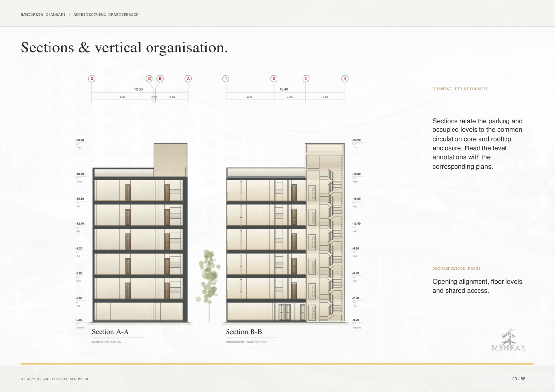This screenshot has height=392, width=555.
Task: Click grid marker 2 circle
Action: click(274, 79)
